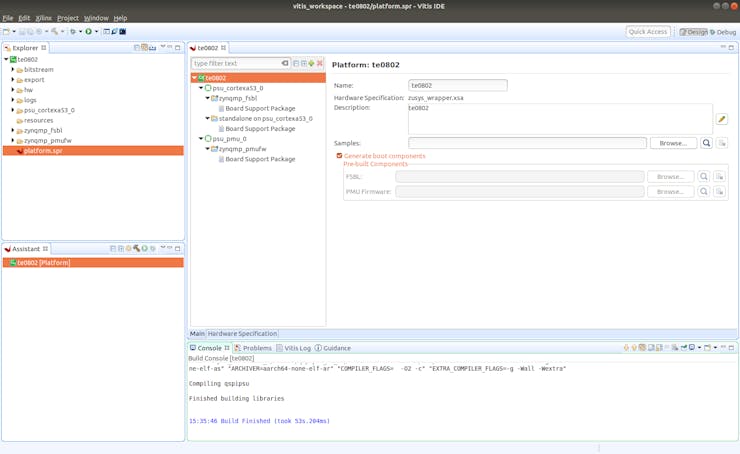Click Browse button for Samples

click(x=673, y=143)
